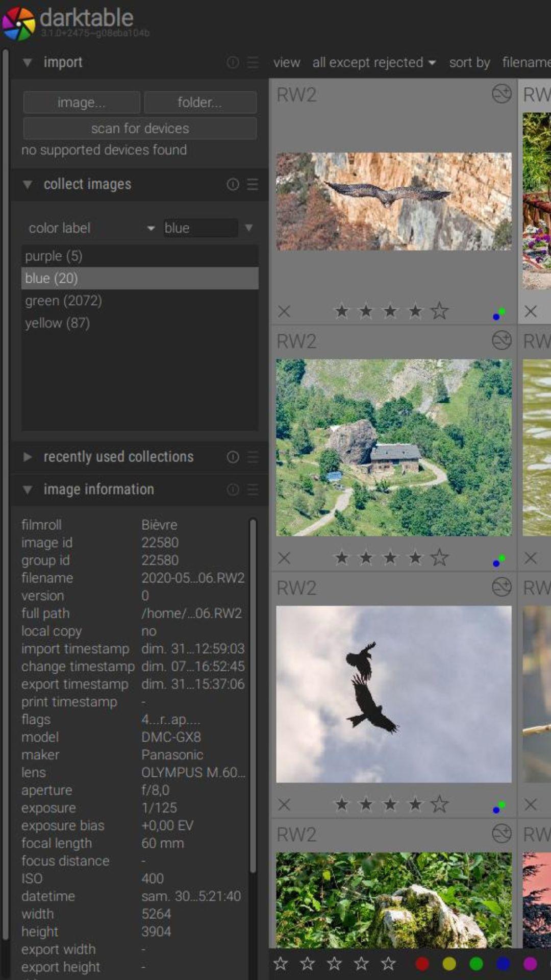Click the altered-history icon on the eagle thumbnail
Viewport: 551px width, 980px height.
501,94
